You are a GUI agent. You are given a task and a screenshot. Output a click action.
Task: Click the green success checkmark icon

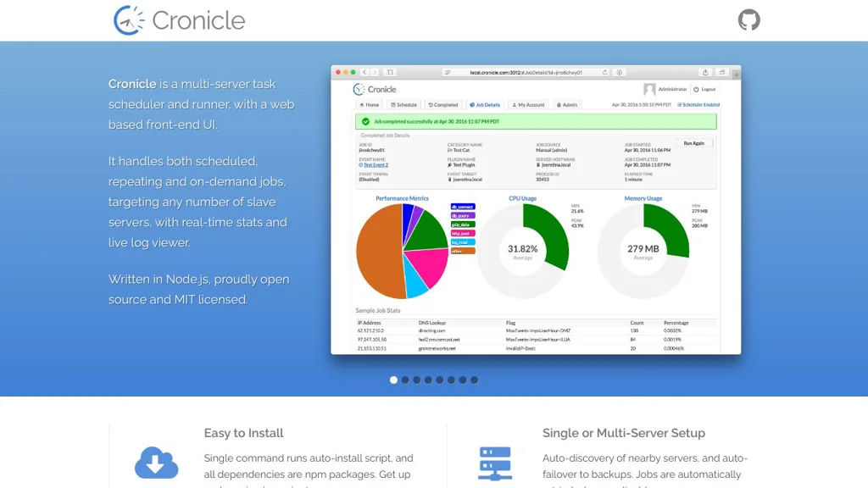(x=365, y=121)
